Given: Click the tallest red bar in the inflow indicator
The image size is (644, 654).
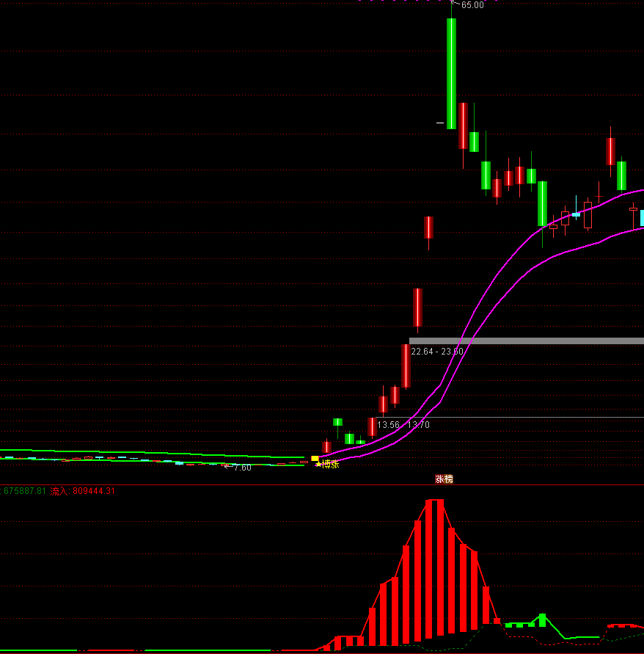Looking at the screenshot, I should 435,565.
